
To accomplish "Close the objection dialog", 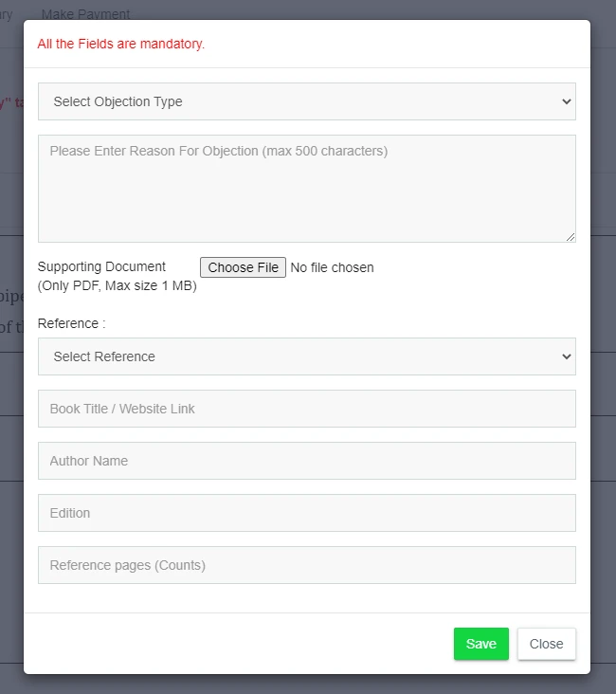I will (546, 644).
